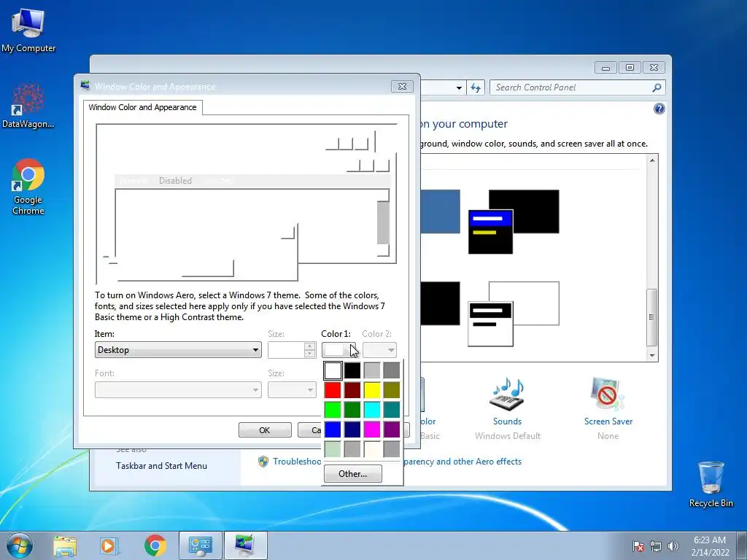Pick the magenta color swatch

coord(371,429)
